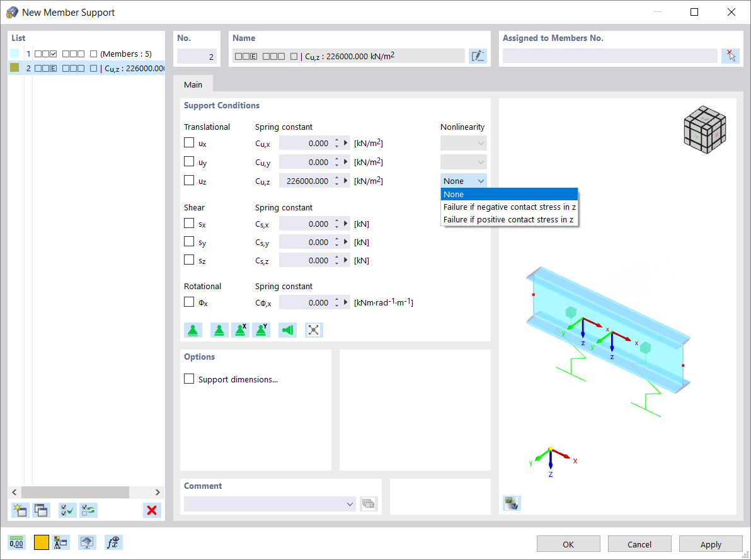Expand the CΦ,x spring constant arrow menu
The height and width of the screenshot is (560, 751).
click(345, 303)
